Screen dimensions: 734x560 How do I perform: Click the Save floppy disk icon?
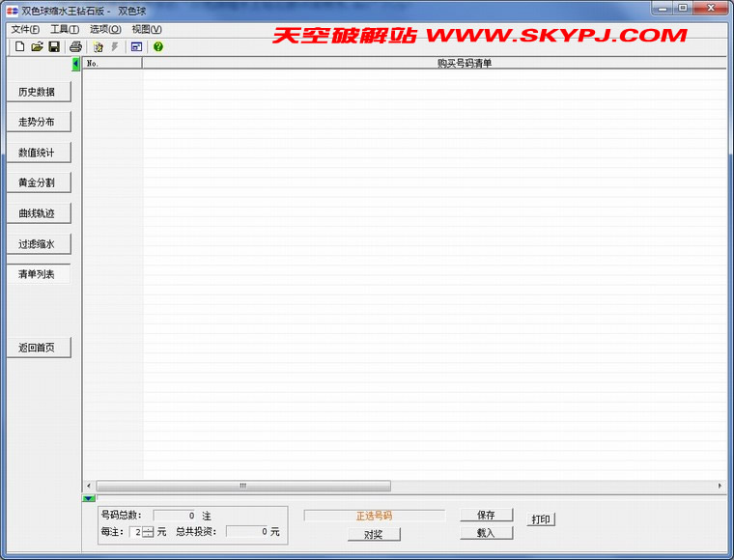pos(54,46)
